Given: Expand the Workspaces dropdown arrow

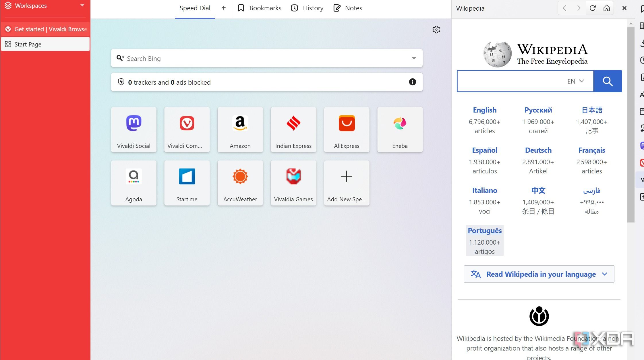Looking at the screenshot, I should 82,5.
